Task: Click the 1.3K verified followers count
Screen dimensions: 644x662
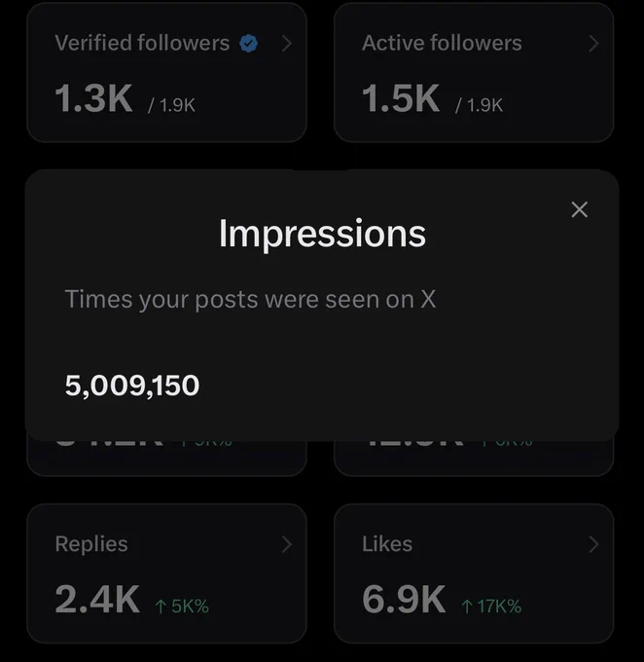Action: pos(93,98)
